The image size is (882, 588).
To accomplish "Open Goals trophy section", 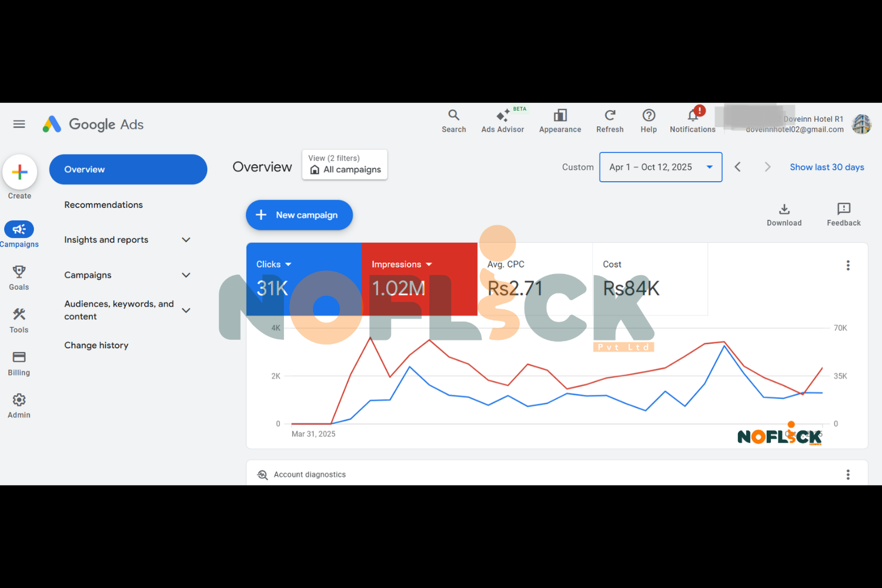I will 19,278.
